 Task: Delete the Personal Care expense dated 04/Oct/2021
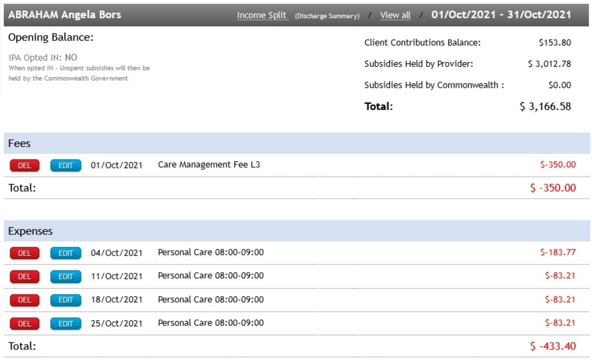click(x=24, y=253)
